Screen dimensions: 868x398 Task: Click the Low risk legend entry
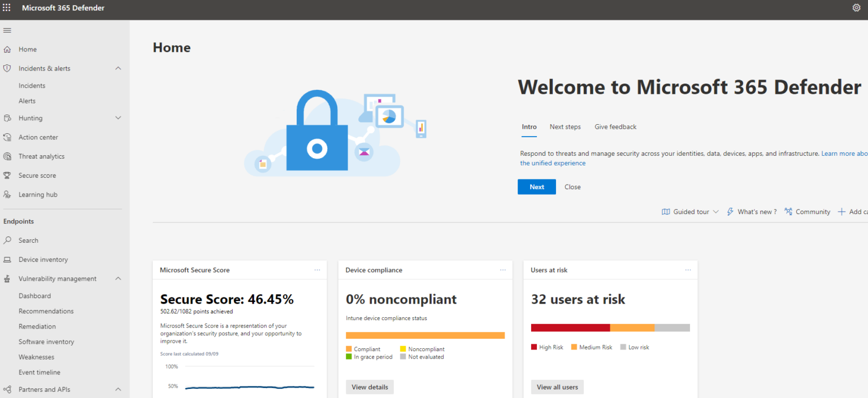[635, 347]
